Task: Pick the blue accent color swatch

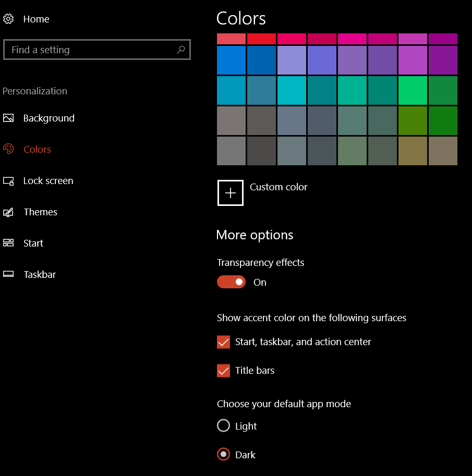Action: [x=231, y=60]
